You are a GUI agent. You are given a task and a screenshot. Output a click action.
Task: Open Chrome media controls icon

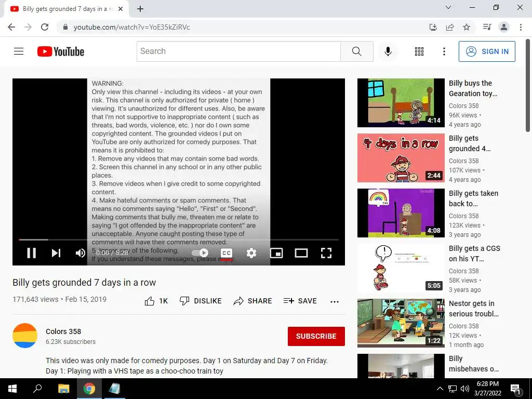[487, 27]
